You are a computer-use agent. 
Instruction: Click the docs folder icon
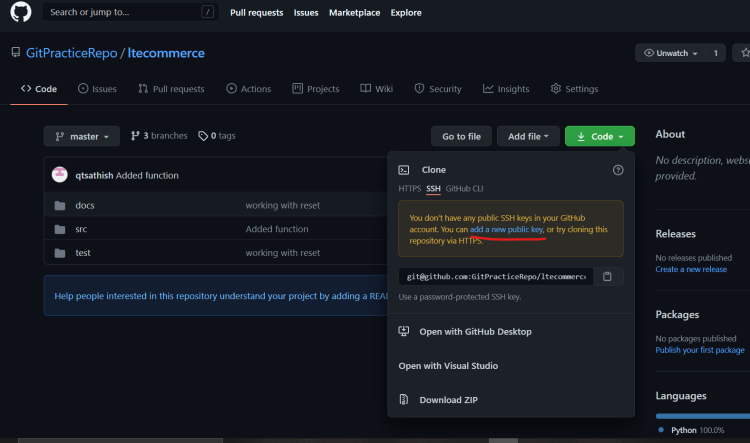tap(60, 206)
